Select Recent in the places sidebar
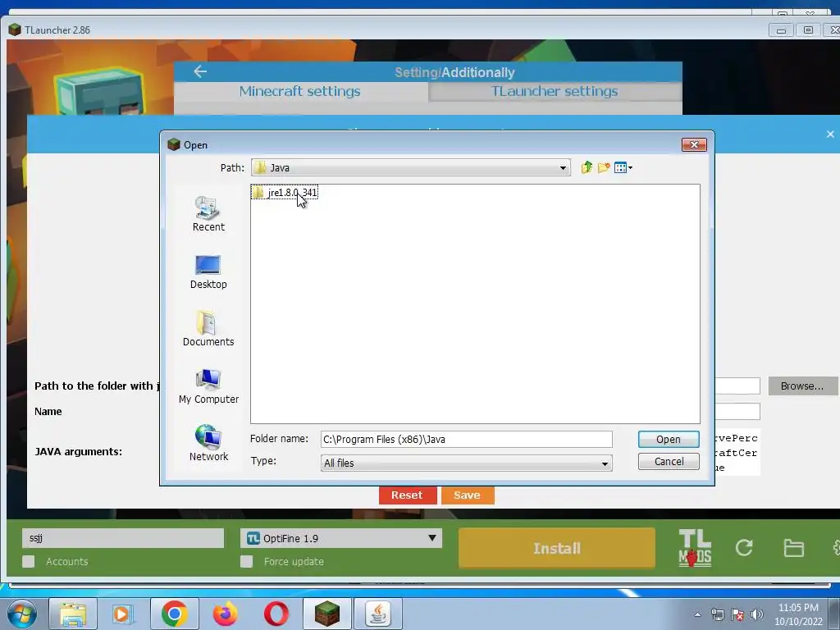840x630 pixels. (208, 214)
